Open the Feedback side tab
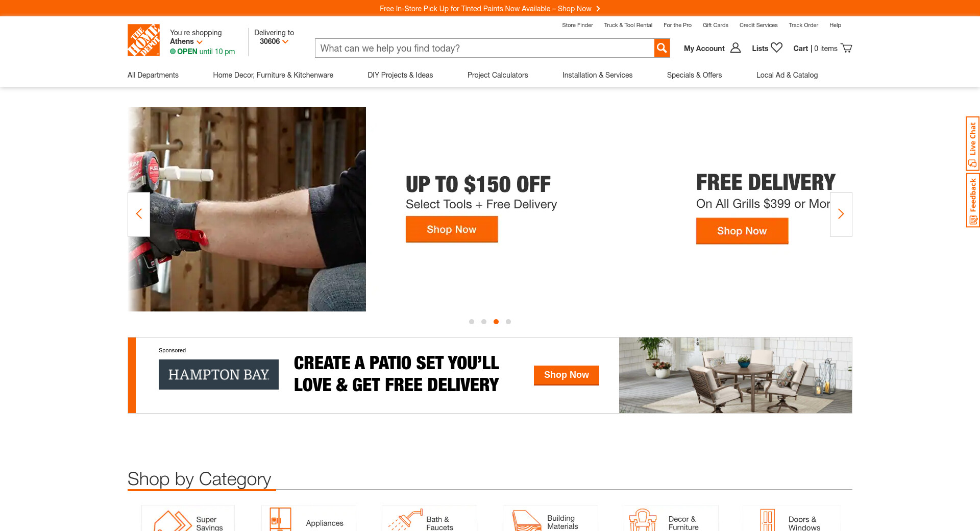The width and height of the screenshot is (980, 531). 972,200
